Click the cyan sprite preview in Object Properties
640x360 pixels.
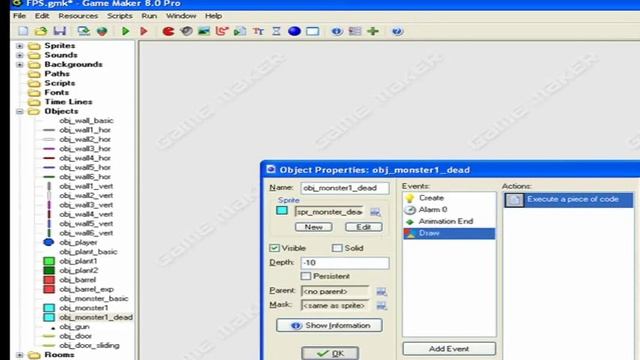[282, 211]
